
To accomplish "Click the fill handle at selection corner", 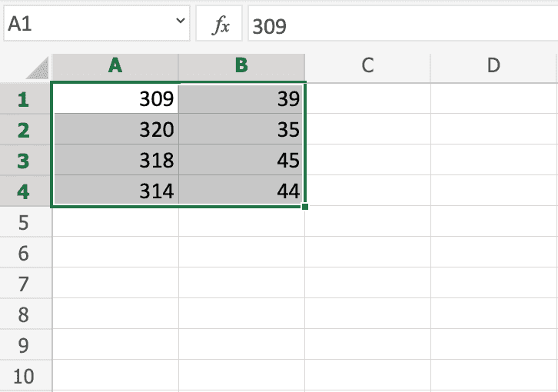I will tap(305, 206).
